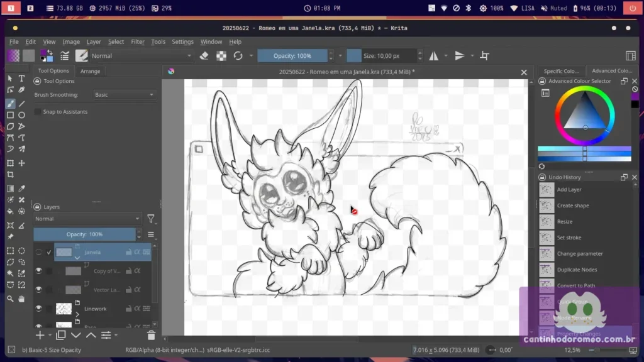Open the Filter menu
Viewport: 644px width, 362px height.
138,42
